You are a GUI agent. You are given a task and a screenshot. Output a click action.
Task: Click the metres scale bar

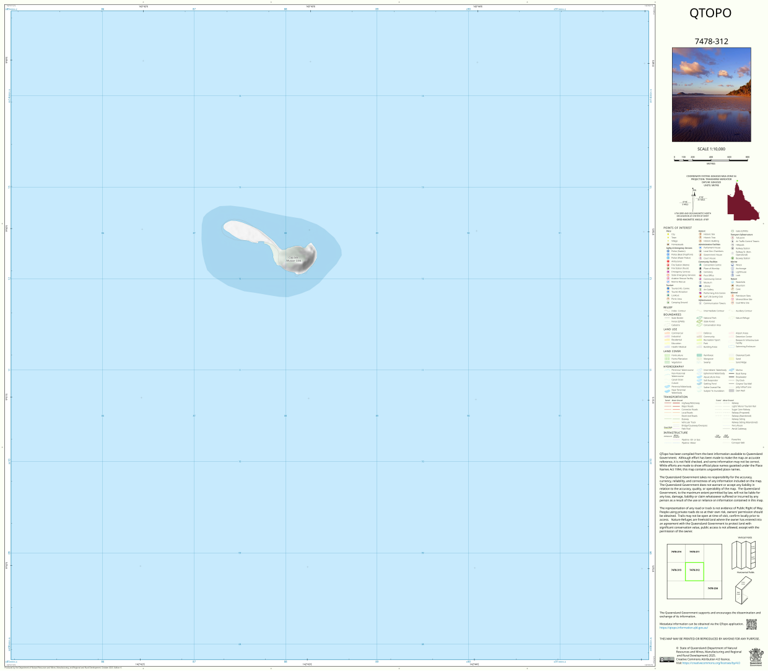click(x=711, y=159)
